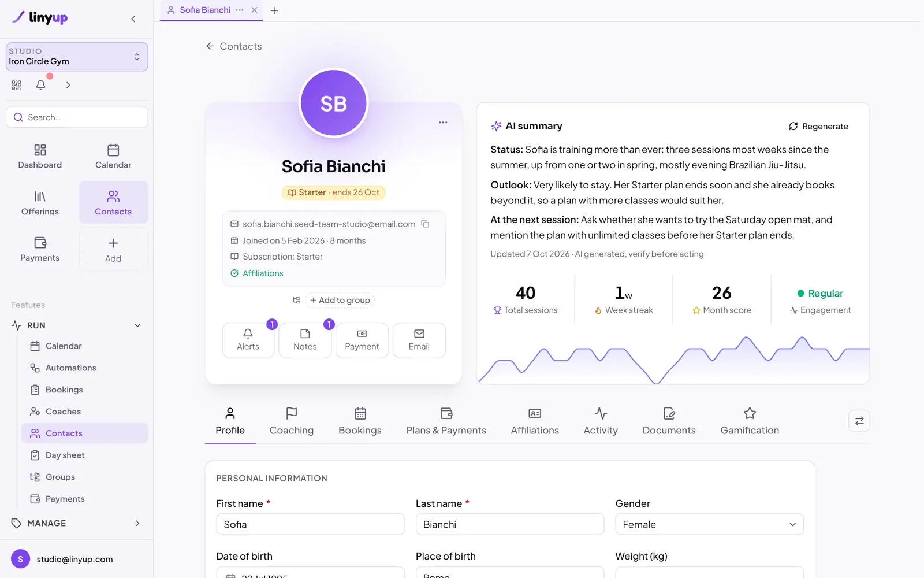Close the Sofia Bianchi tab

[254, 10]
